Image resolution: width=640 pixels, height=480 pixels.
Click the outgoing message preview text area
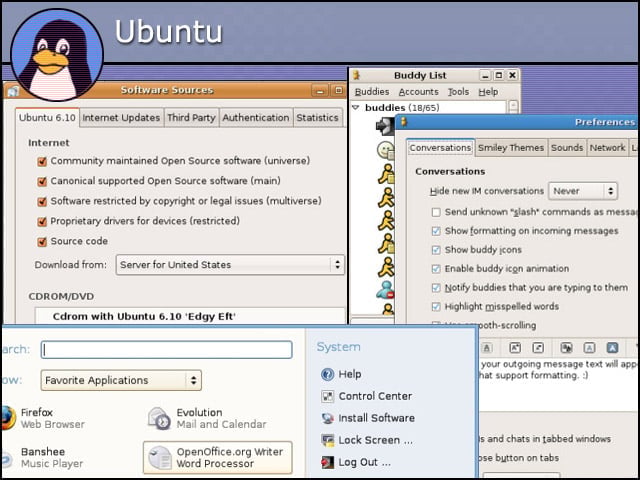point(559,384)
